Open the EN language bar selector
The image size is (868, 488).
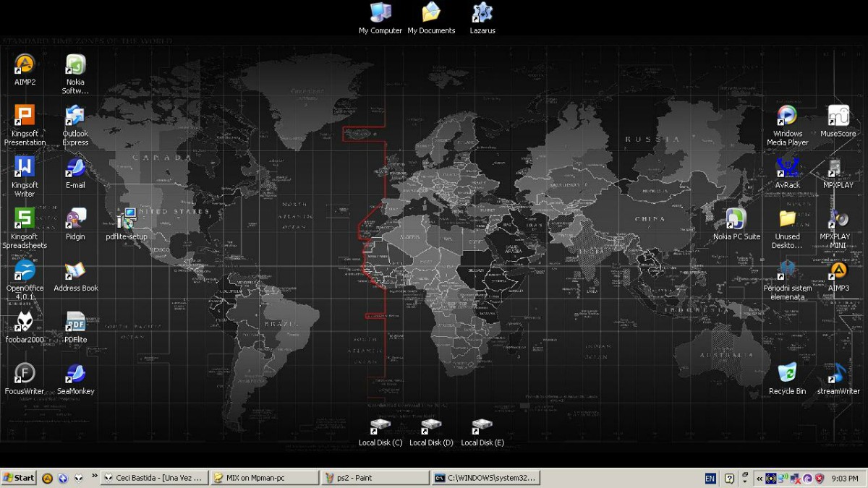coord(710,478)
